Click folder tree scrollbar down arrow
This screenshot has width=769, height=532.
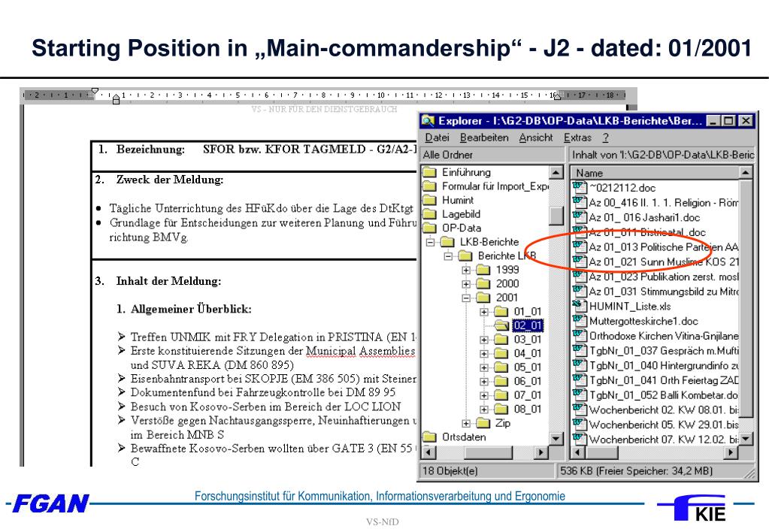556,438
